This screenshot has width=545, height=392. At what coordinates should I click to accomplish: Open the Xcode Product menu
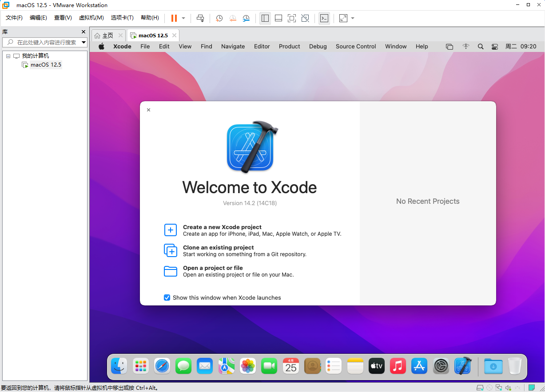point(289,46)
